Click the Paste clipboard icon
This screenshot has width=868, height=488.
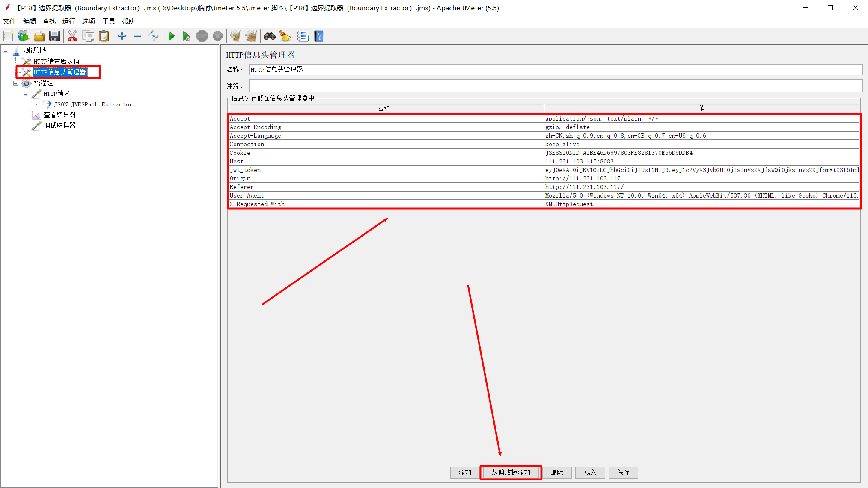tap(104, 36)
